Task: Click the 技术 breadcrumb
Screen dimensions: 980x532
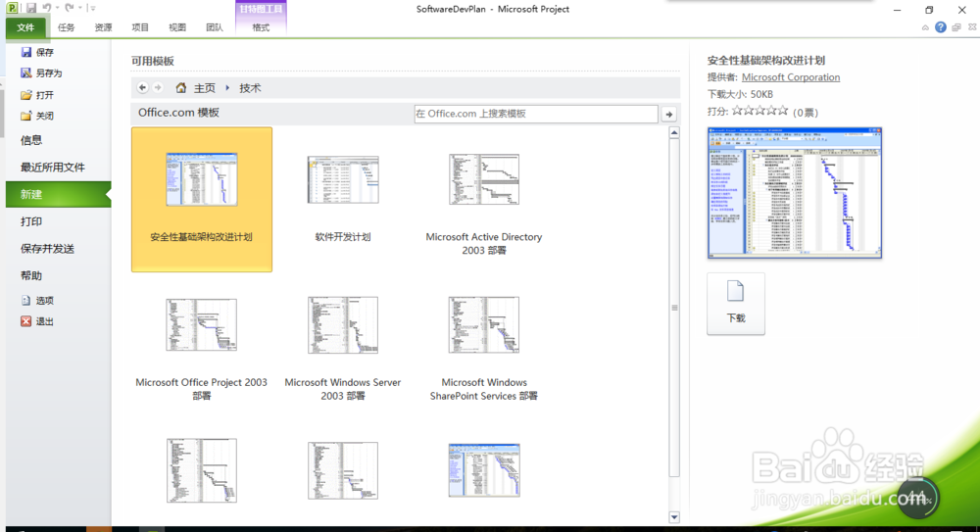Action: [x=250, y=88]
